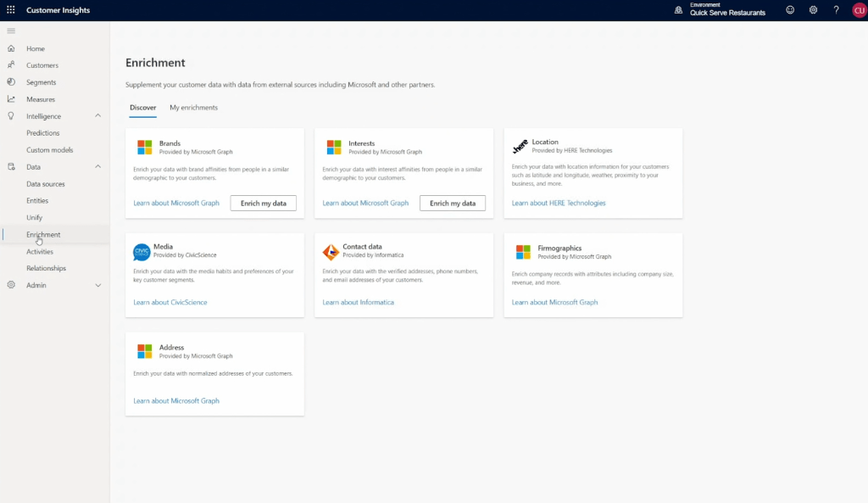The image size is (868, 503).
Task: Switch to the My enrichments tab
Action: 194,108
